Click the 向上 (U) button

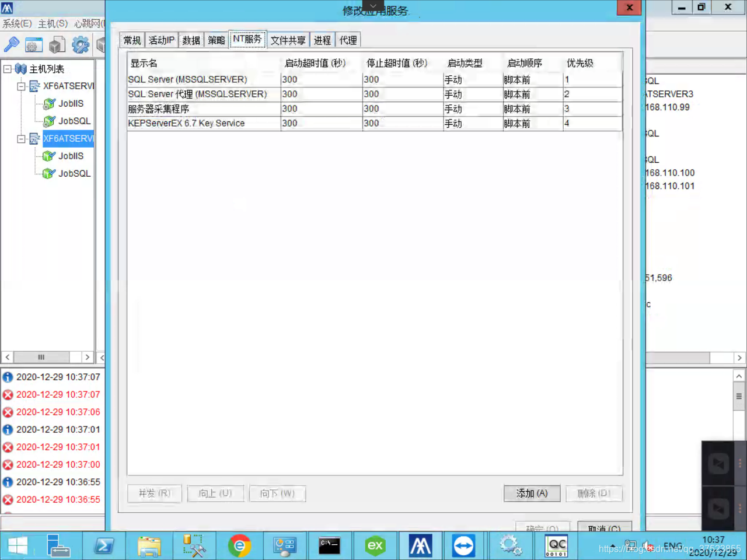point(215,494)
